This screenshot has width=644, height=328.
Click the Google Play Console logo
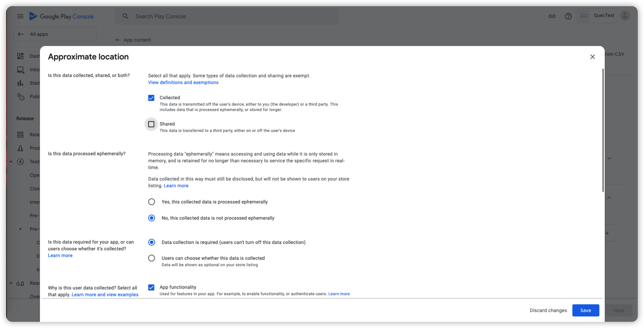(61, 16)
